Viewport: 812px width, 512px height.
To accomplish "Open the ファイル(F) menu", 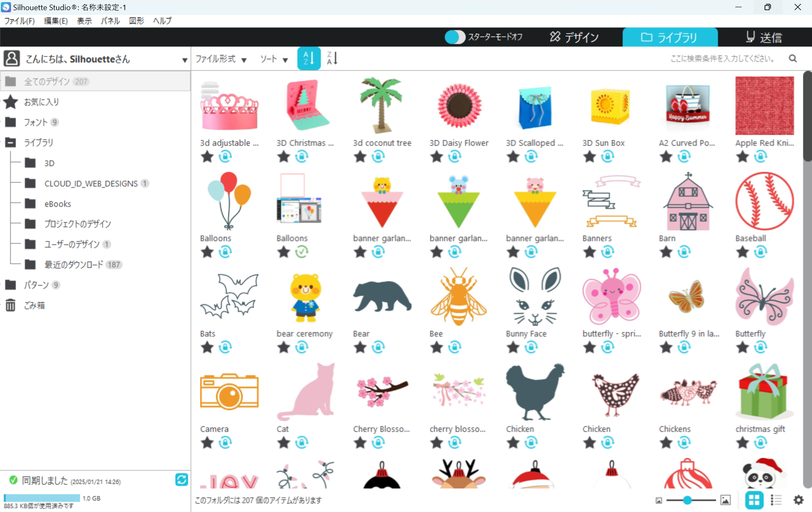I will coord(19,21).
